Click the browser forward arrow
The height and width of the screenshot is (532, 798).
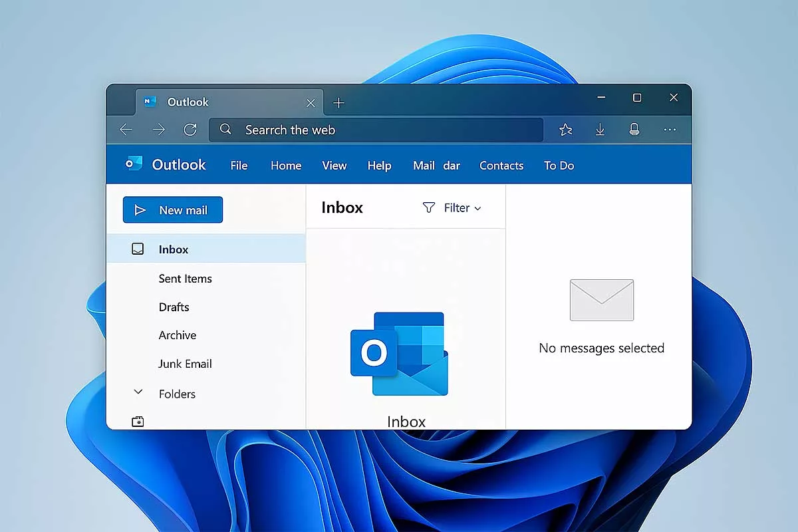158,130
